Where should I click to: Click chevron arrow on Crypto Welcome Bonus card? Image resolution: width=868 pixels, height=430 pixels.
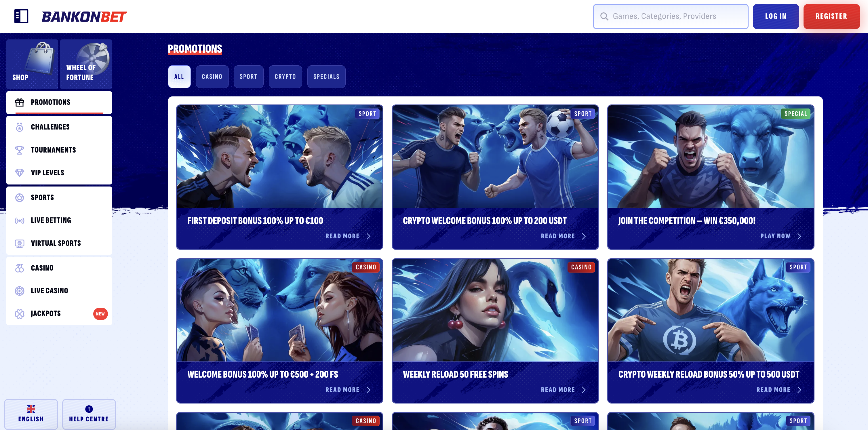click(584, 236)
